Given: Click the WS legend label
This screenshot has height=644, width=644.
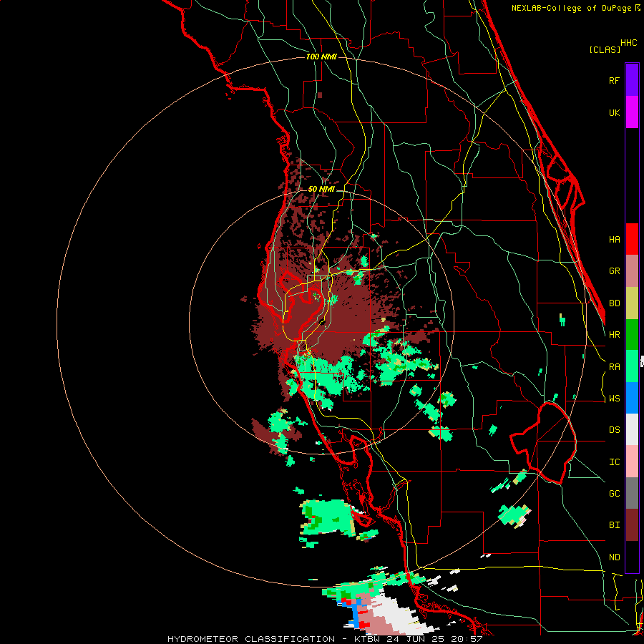Looking at the screenshot, I should 615,399.
